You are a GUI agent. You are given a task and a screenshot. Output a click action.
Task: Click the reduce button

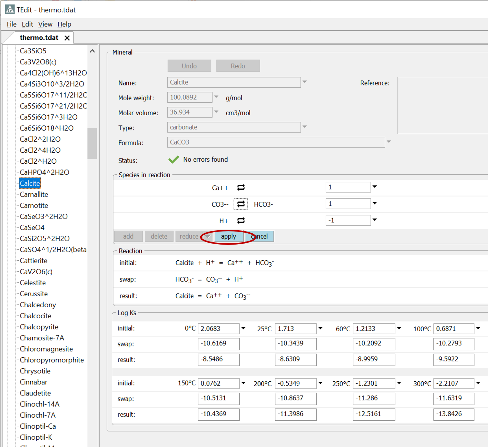pos(189,236)
